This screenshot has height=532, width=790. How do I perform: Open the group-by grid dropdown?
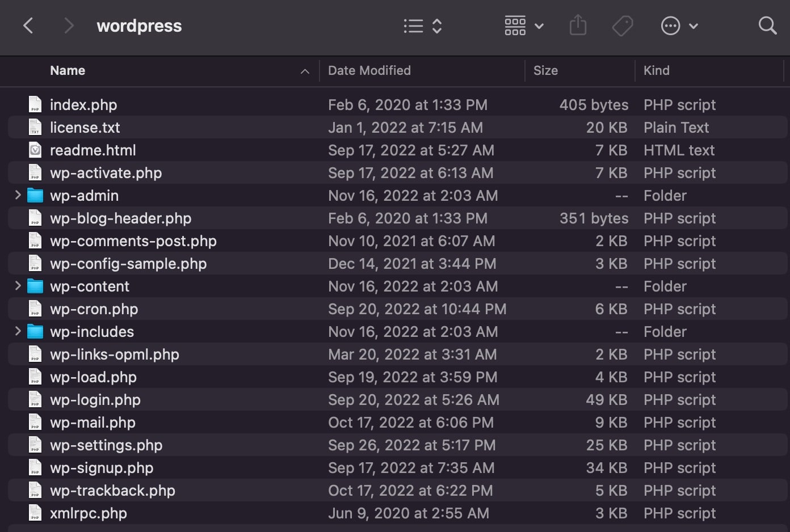[524, 26]
